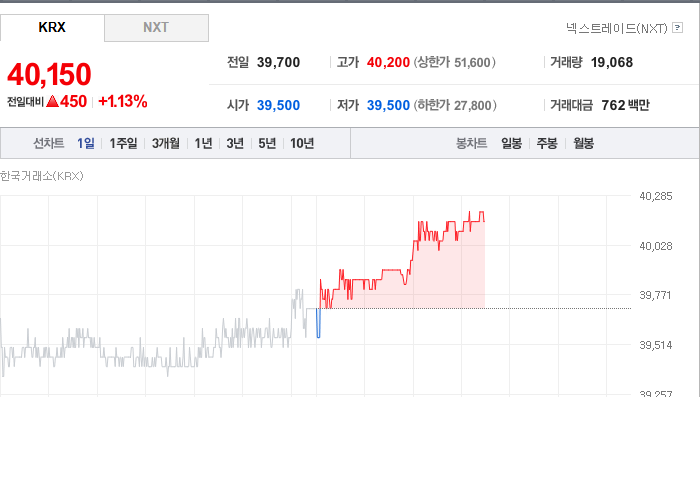Click the 39,514 y-axis label
Viewport: 700px width, 490px height.
655,345
